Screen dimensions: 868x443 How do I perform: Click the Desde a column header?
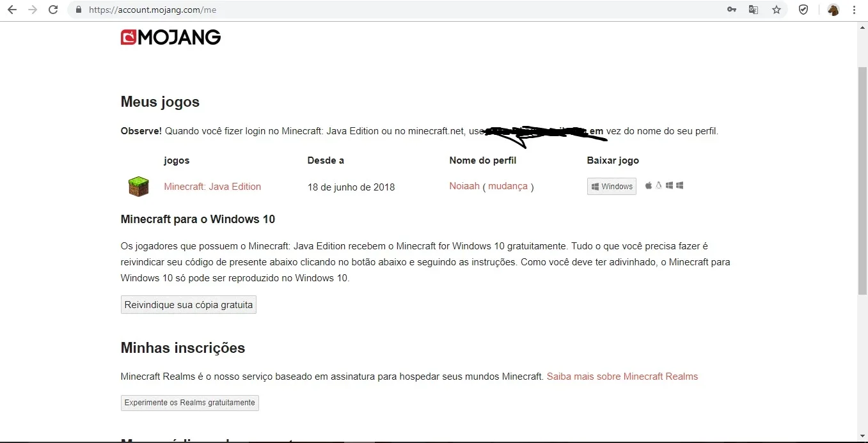[326, 160]
